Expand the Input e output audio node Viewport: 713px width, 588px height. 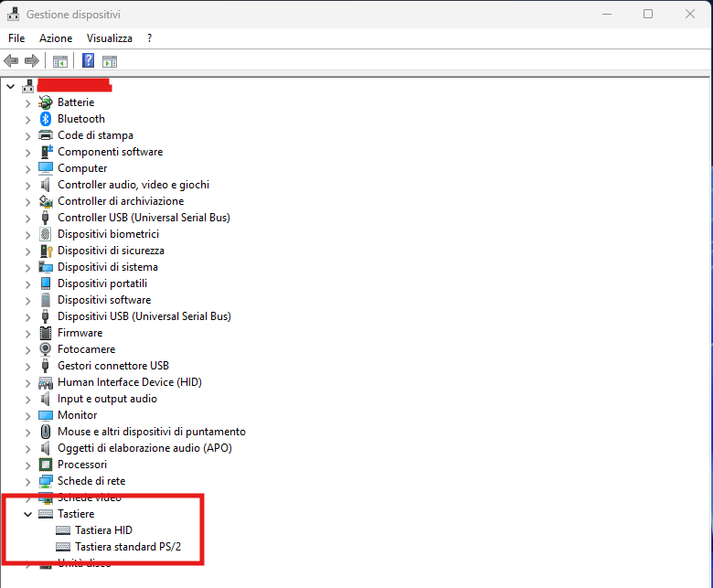click(x=27, y=400)
